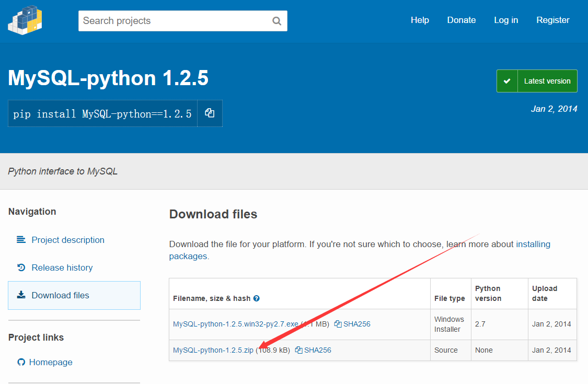Click the MySQL-python 1.2.5 title
Screen dimensions: 588x384
point(108,78)
